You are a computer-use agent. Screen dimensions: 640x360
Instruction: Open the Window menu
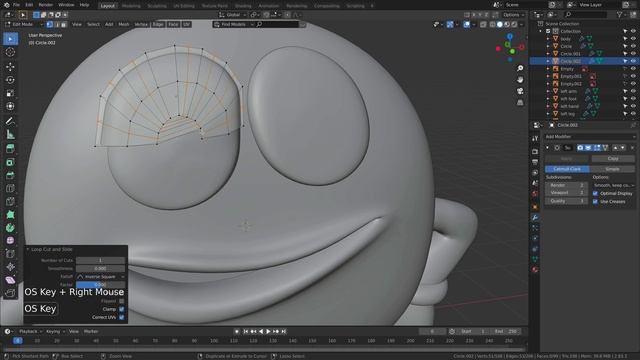pos(66,5)
